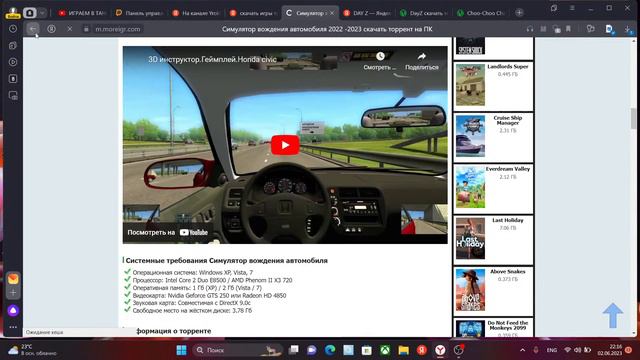This screenshot has width=640, height=360.
Task: Open Landlords Super game thumbnail
Action: tap(470, 84)
